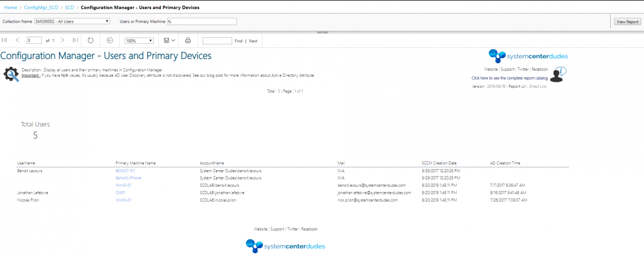644x259 pixels.
Task: Expand the 100% zoom level dropdown
Action: [x=139, y=41]
